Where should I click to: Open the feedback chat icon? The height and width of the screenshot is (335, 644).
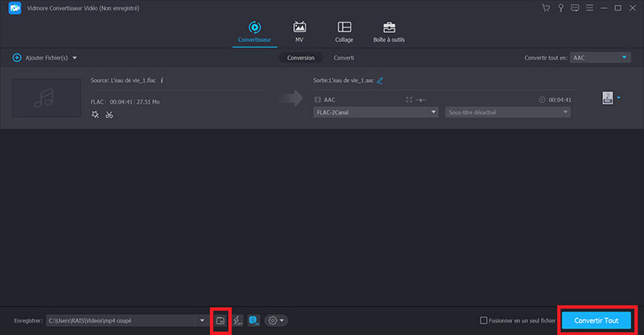(x=576, y=8)
